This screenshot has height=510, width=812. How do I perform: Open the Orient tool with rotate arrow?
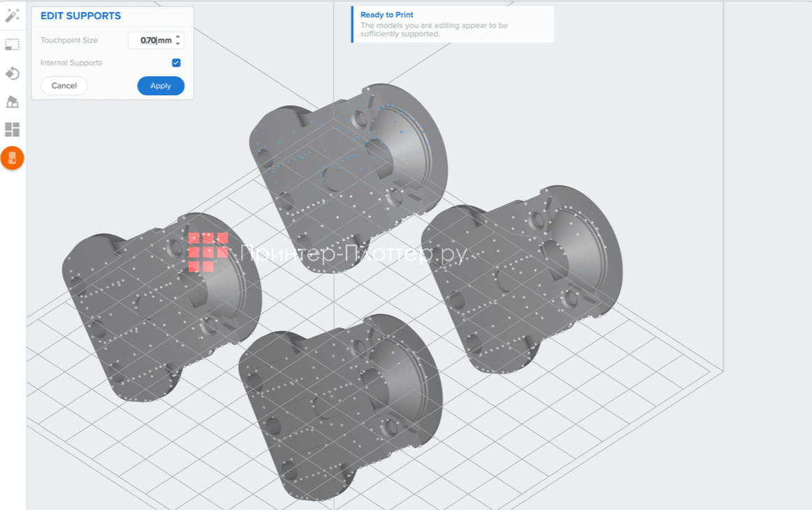click(x=12, y=73)
